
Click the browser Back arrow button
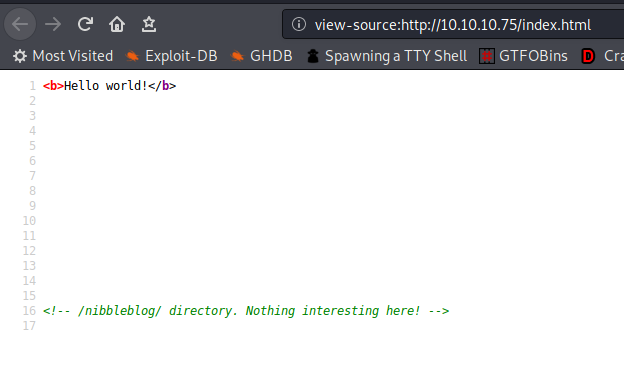tap(20, 25)
